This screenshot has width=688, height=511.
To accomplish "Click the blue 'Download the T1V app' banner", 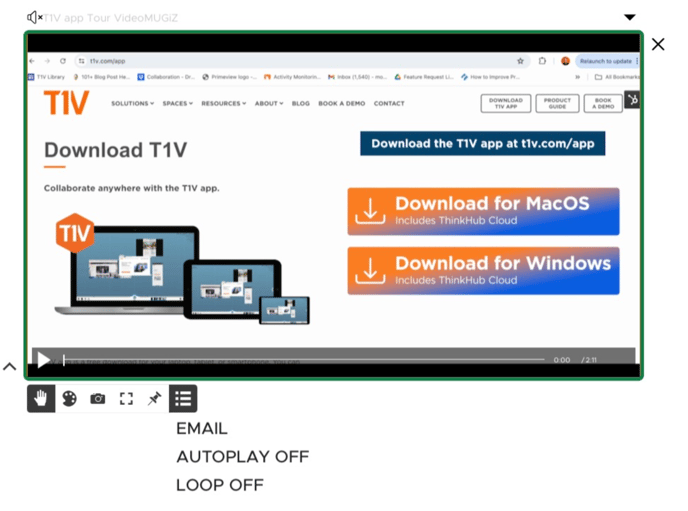I will [x=483, y=143].
